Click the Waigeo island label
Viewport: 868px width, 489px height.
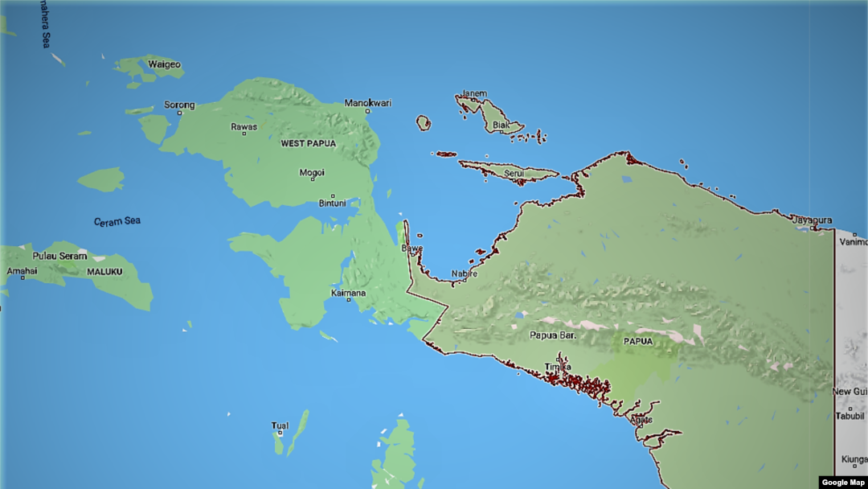point(164,64)
